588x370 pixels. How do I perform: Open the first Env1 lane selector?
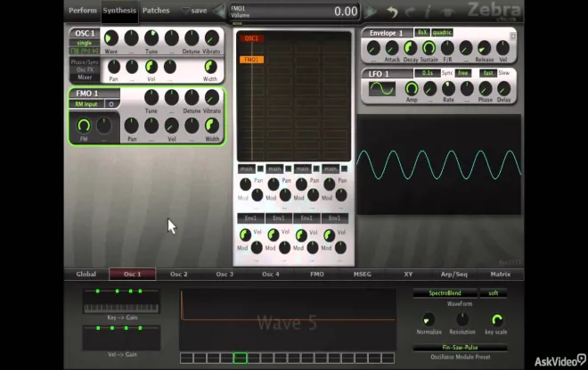[250, 218]
